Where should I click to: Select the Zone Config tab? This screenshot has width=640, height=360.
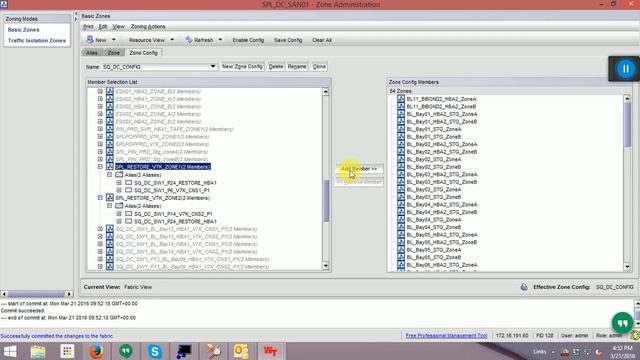point(143,53)
